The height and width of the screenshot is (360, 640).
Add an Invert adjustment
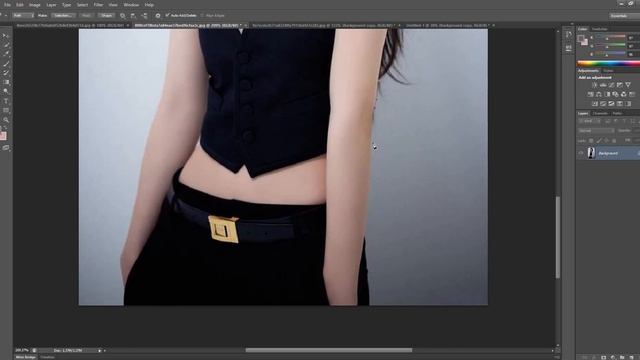(594, 104)
